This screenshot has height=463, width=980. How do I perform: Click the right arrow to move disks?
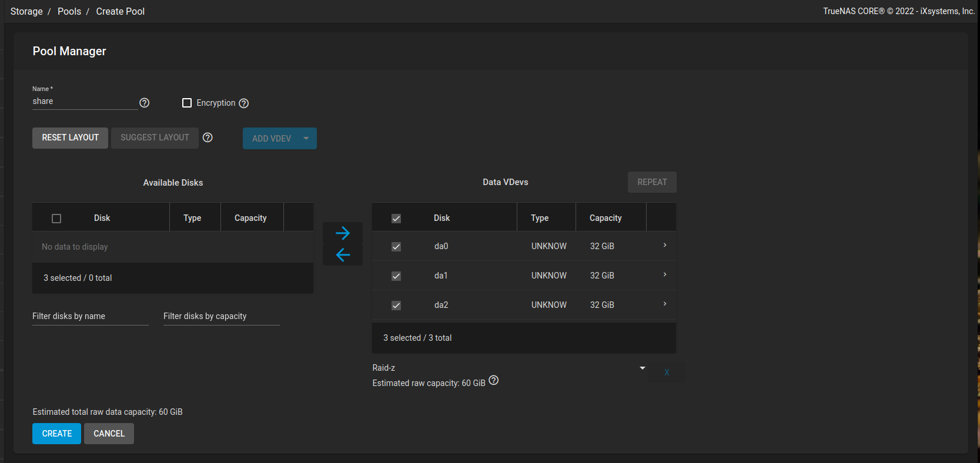click(x=343, y=233)
